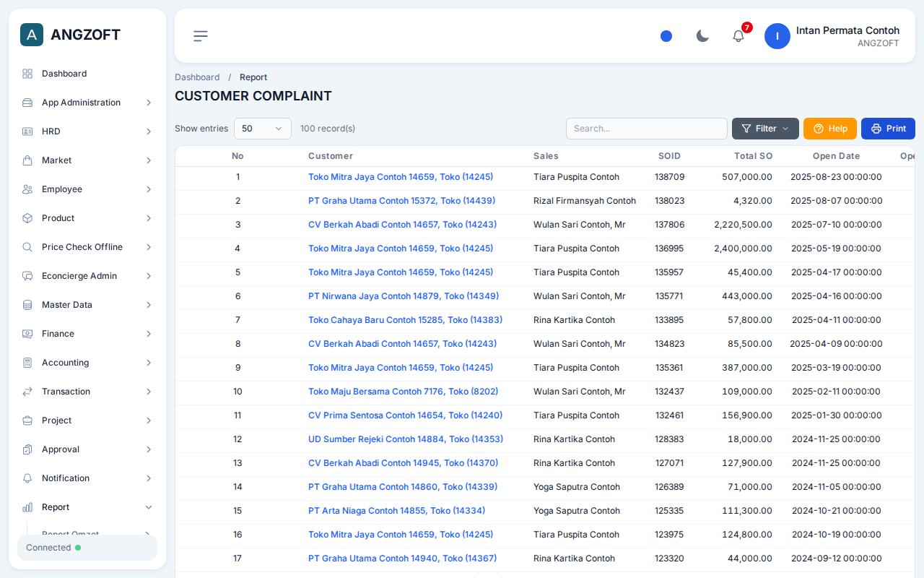Click the blue theme color dot
Image resolution: width=924 pixels, height=578 pixels.
point(666,36)
